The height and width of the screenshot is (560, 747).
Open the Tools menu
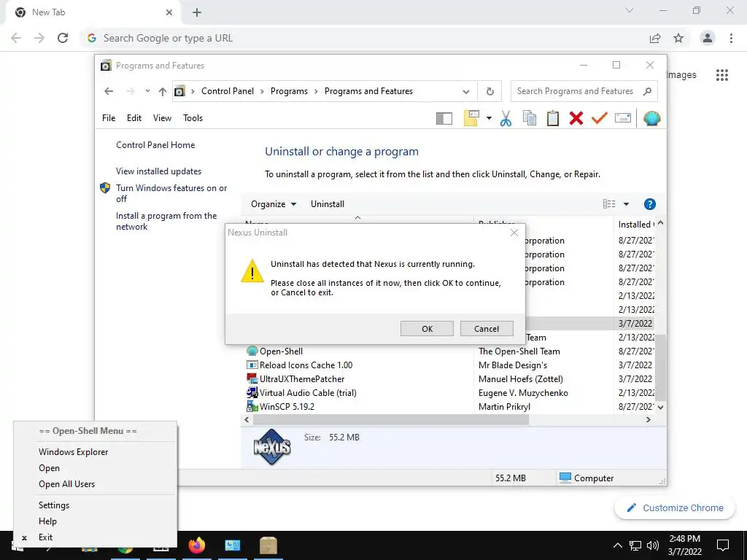coord(193,118)
